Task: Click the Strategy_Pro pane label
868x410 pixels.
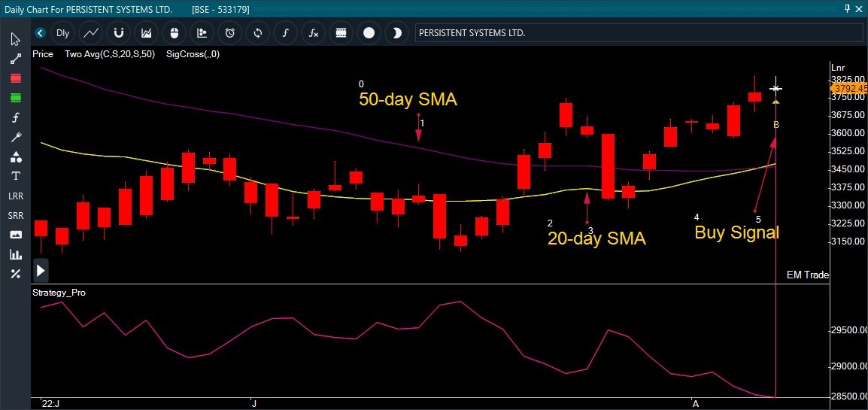Action: click(x=59, y=293)
